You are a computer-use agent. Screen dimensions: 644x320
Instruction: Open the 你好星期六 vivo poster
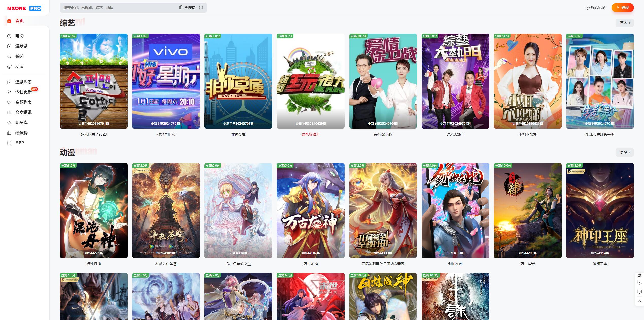166,81
